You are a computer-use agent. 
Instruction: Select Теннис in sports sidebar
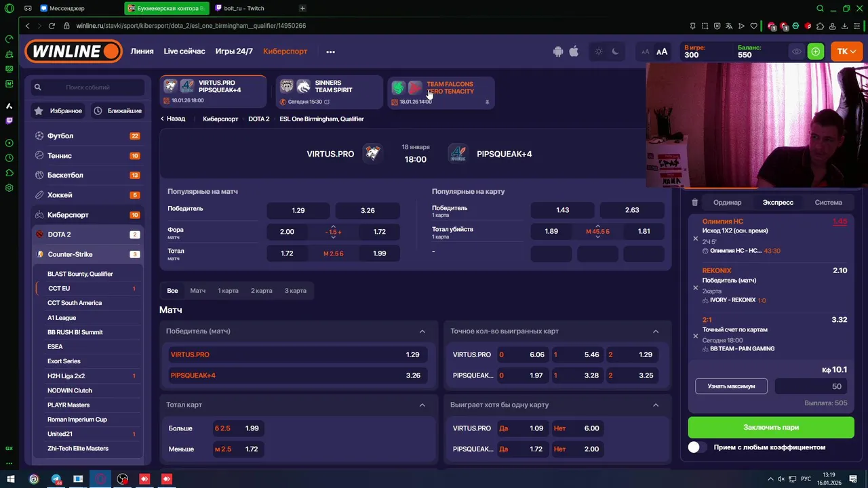coord(87,155)
